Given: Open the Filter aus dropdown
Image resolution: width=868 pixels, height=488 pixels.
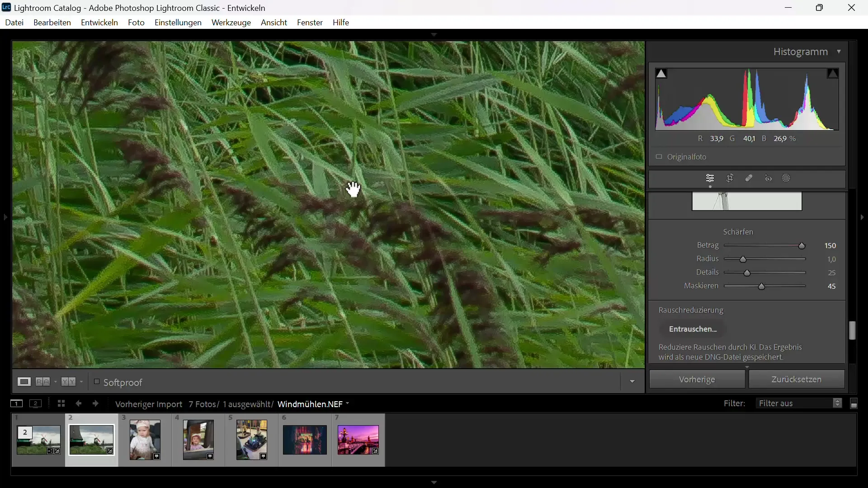Looking at the screenshot, I should (x=799, y=404).
